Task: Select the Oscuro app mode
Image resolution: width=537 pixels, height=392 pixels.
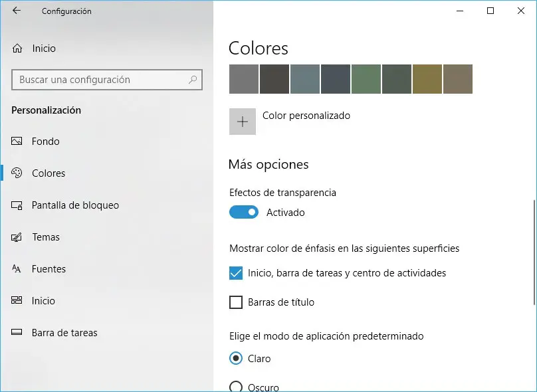Action: [236, 387]
